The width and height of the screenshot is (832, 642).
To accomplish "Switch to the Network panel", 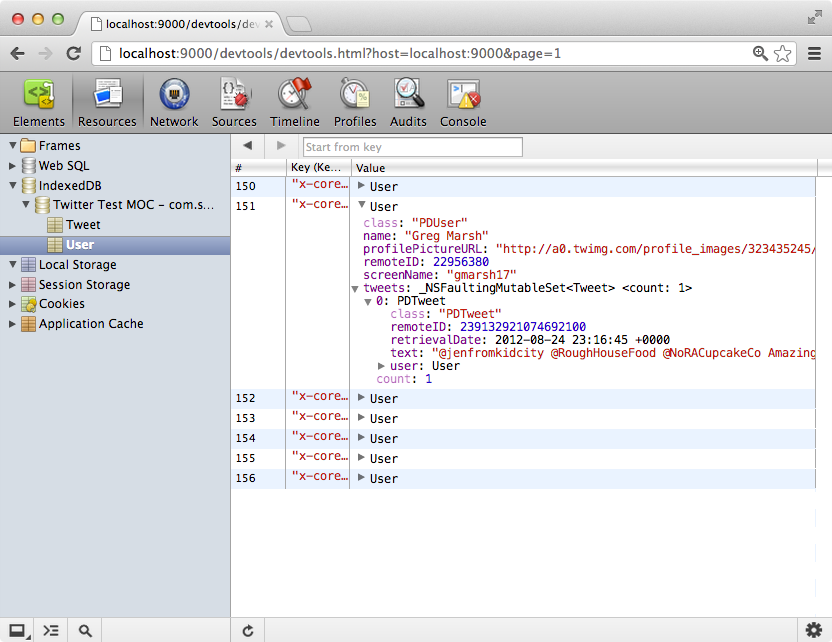I will pos(173,101).
